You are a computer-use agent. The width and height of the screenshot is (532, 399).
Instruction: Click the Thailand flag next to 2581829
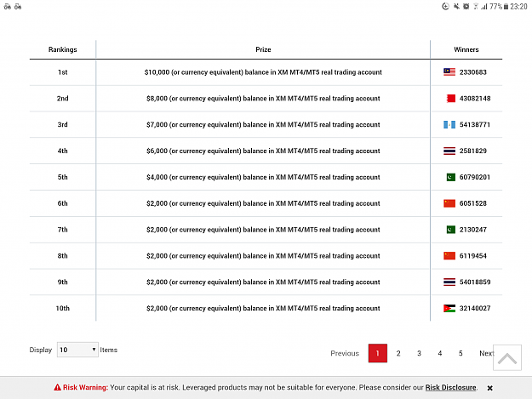click(449, 151)
